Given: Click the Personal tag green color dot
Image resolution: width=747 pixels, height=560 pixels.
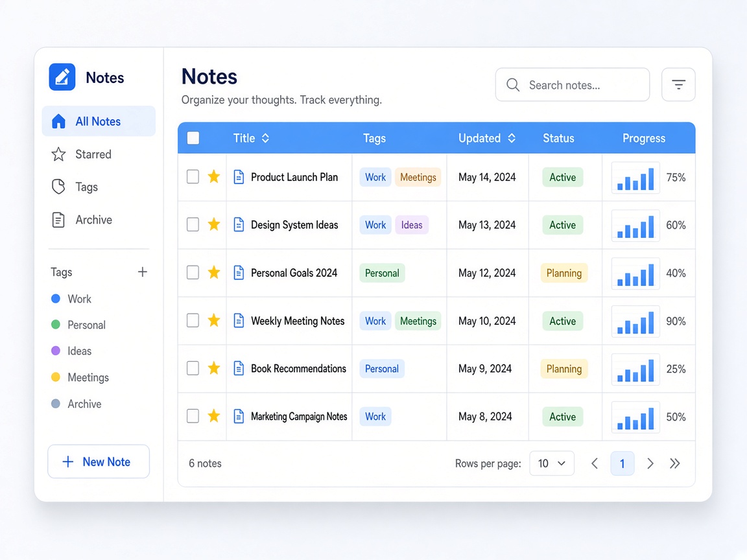Looking at the screenshot, I should [56, 325].
